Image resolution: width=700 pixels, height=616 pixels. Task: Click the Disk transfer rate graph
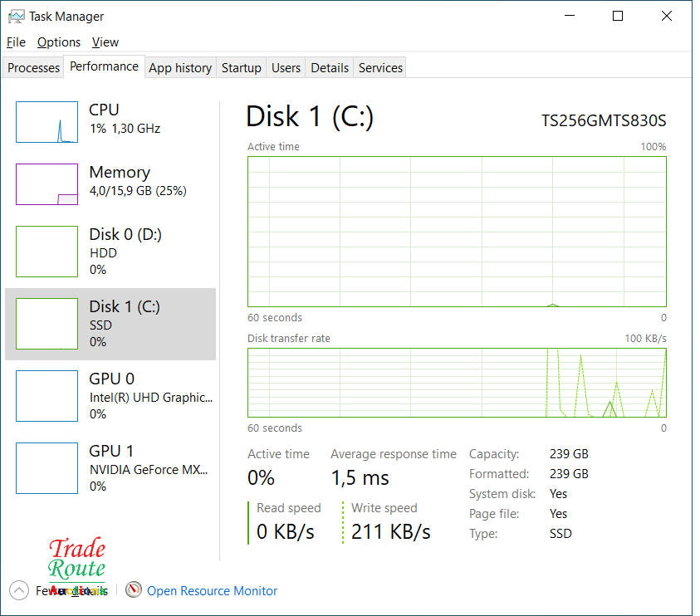click(457, 383)
